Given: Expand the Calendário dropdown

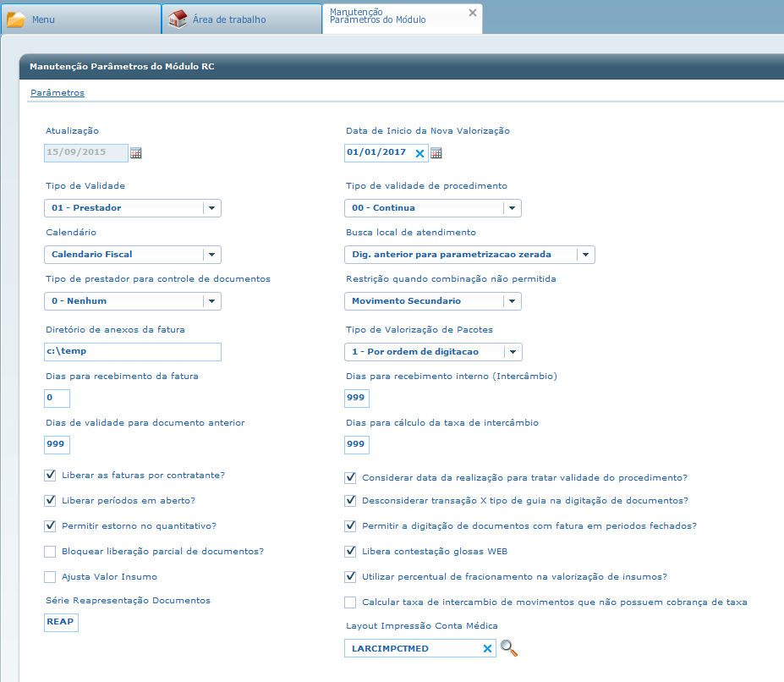Looking at the screenshot, I should pos(133,255).
